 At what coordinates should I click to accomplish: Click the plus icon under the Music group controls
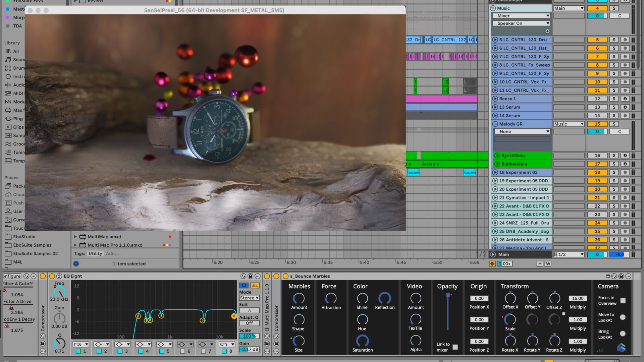[547, 31]
